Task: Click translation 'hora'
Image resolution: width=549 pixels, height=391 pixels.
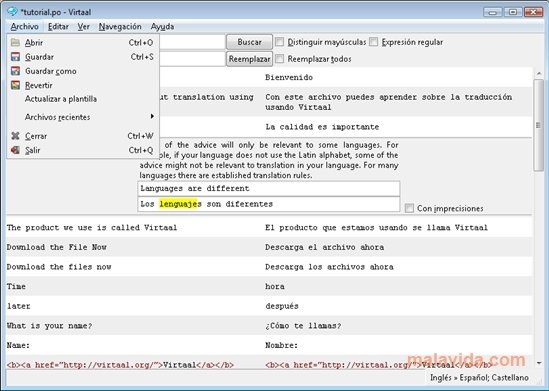Action: [x=275, y=286]
